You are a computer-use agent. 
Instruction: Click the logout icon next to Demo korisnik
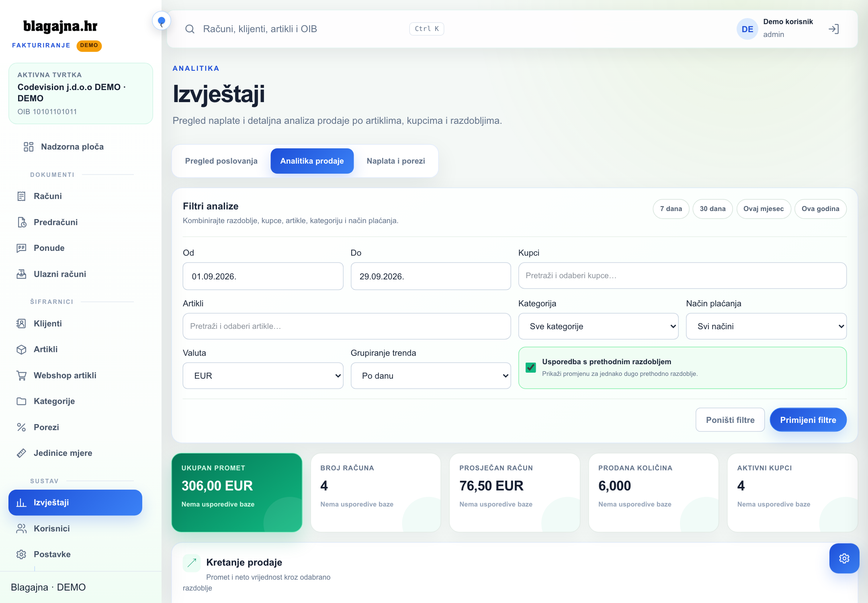(834, 29)
